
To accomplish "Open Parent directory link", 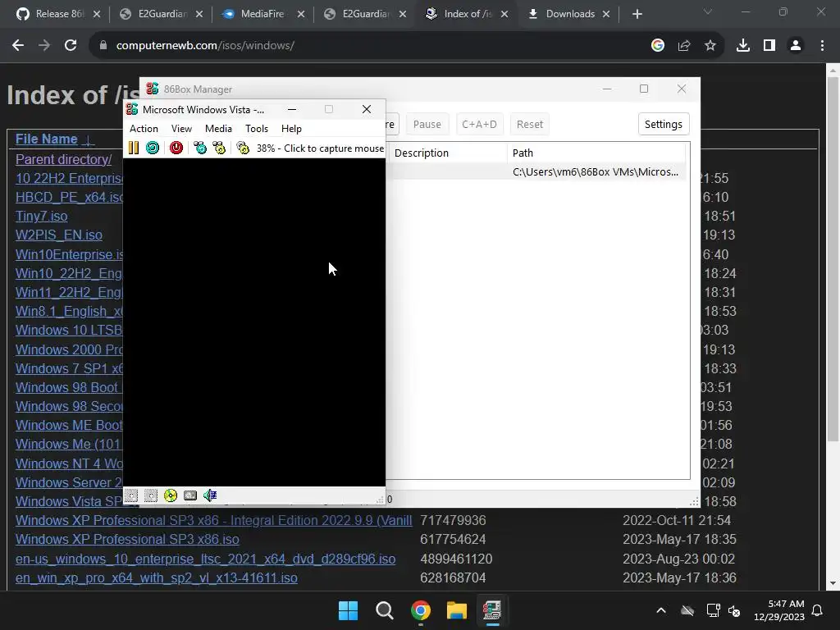I will [64, 159].
